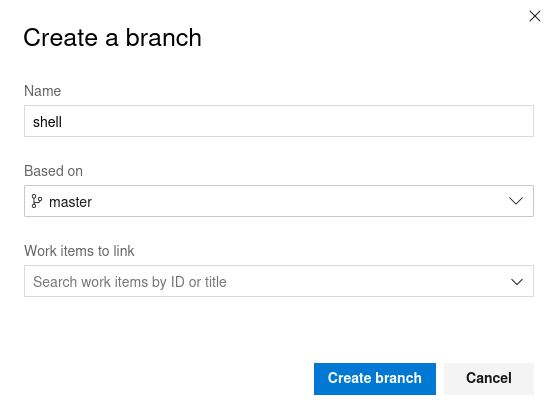
Task: Click the blue Create branch label
Action: tap(375, 378)
